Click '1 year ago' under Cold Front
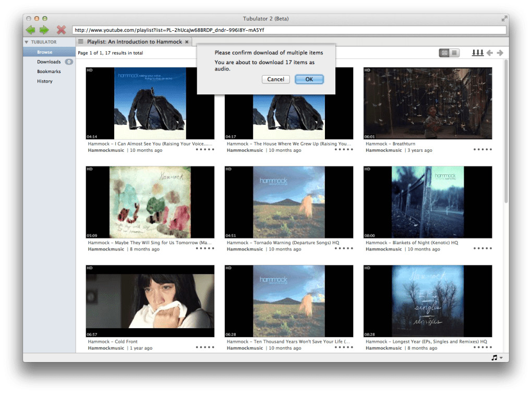Viewport: 532px width, 394px height. coord(141,348)
